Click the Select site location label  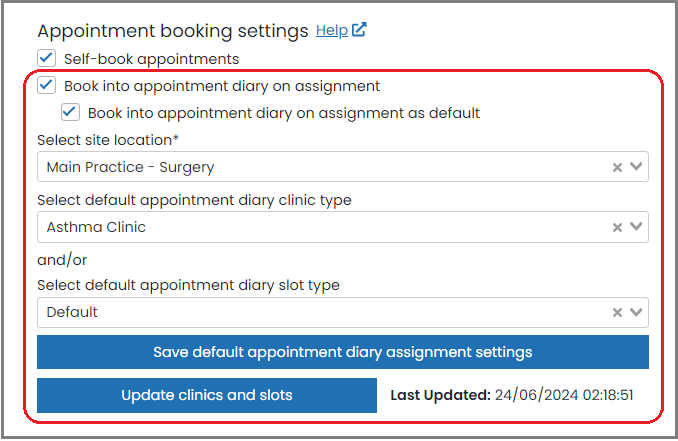(108, 140)
